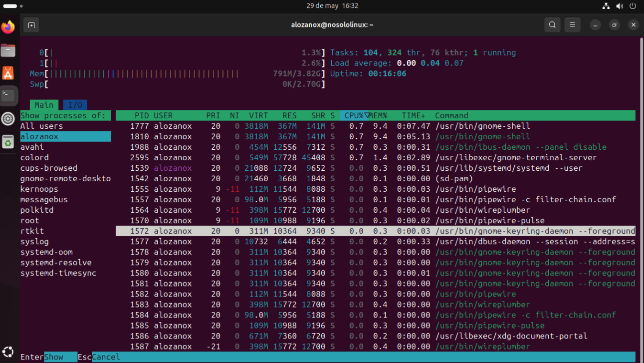Open the terminal hamburger menu
The image size is (644, 363).
pos(572,25)
